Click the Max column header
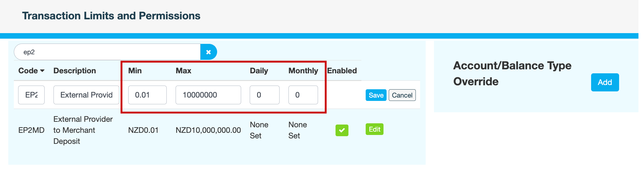 tap(183, 71)
